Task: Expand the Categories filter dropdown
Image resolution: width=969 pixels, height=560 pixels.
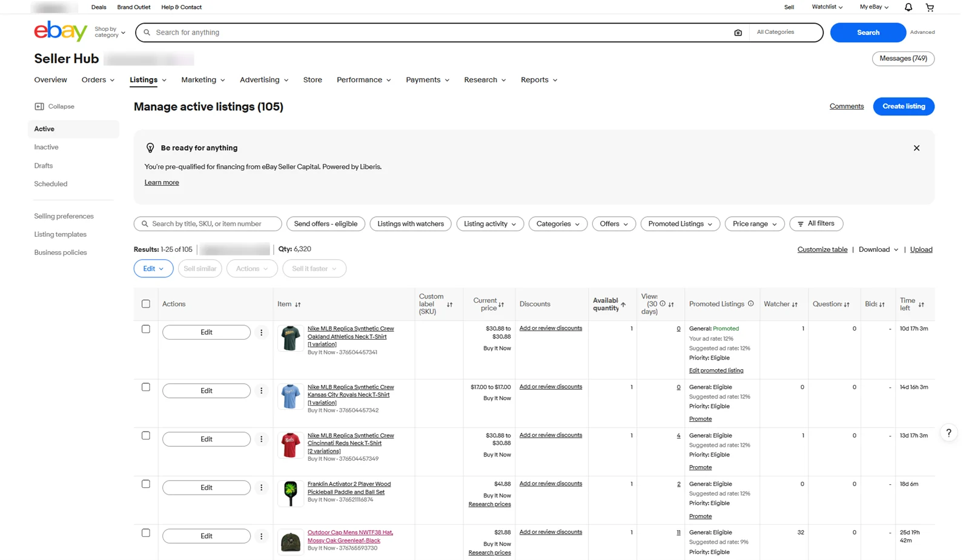Action: click(x=558, y=224)
